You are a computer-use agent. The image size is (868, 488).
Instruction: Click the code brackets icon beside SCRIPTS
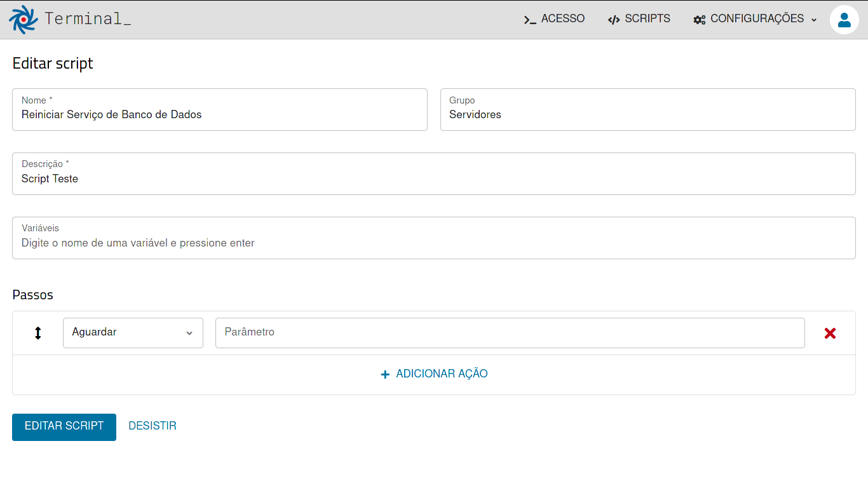click(x=614, y=20)
